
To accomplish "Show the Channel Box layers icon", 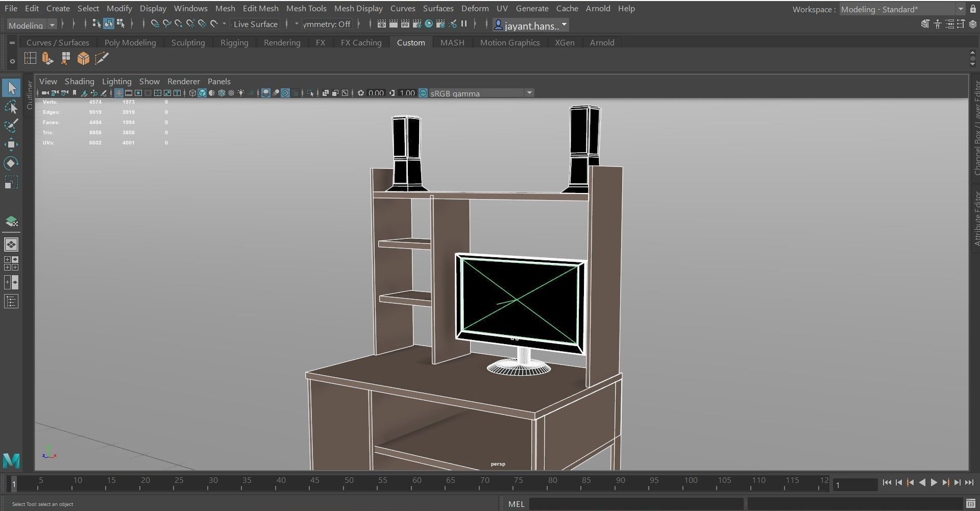I will [x=972, y=24].
